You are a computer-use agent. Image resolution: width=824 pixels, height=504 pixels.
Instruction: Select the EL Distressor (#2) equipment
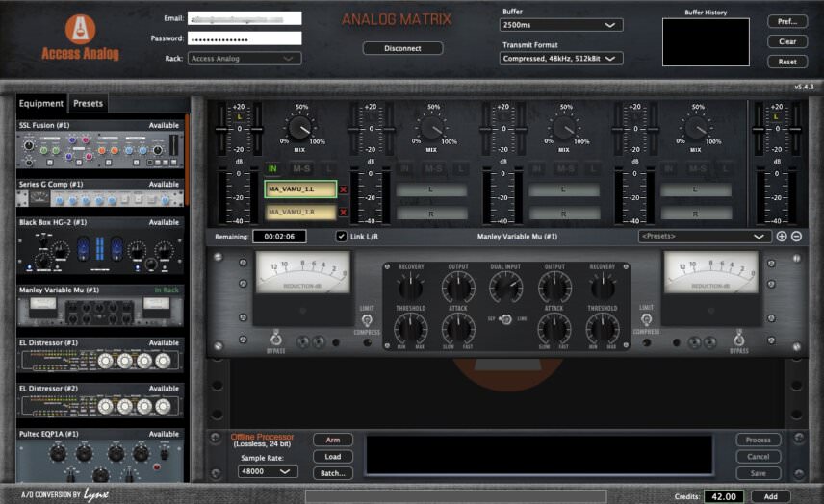(100, 400)
